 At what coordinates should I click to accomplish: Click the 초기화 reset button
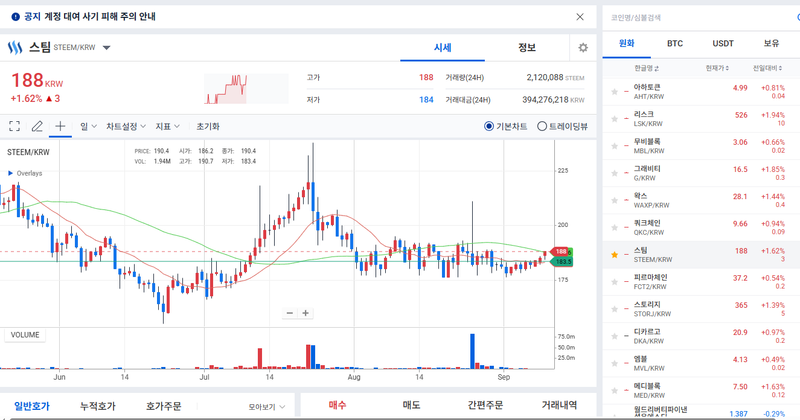[208, 126]
